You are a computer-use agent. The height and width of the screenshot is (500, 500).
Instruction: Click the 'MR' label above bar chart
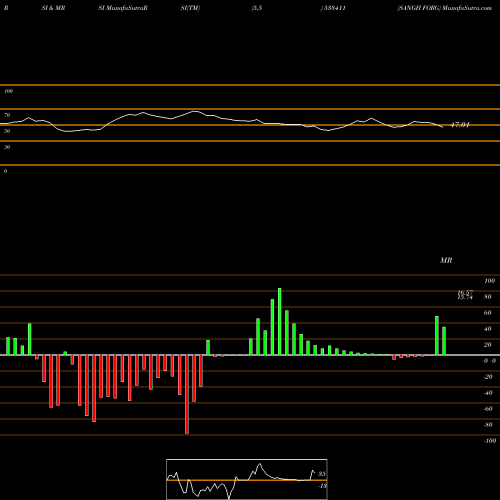coord(446,260)
